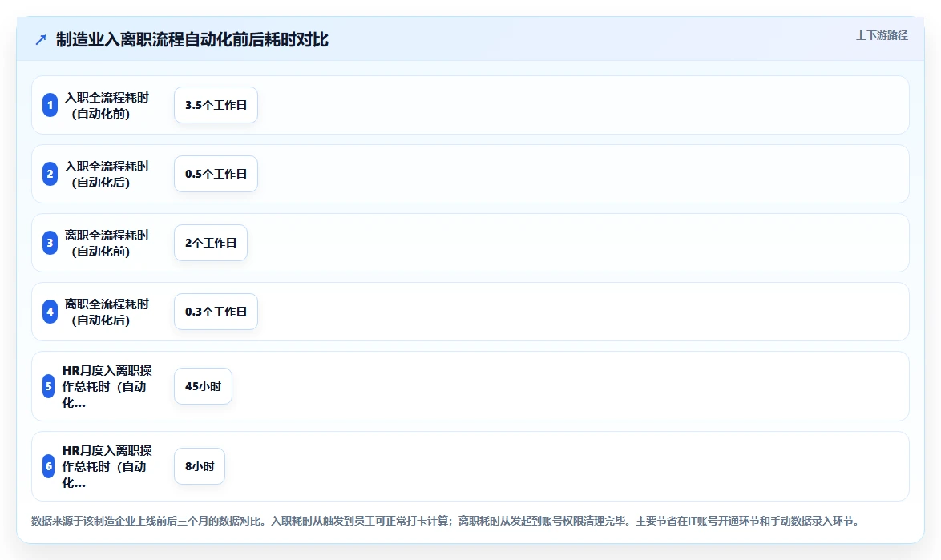
Task: Click the 2个工作日 value chip
Action: 211,243
